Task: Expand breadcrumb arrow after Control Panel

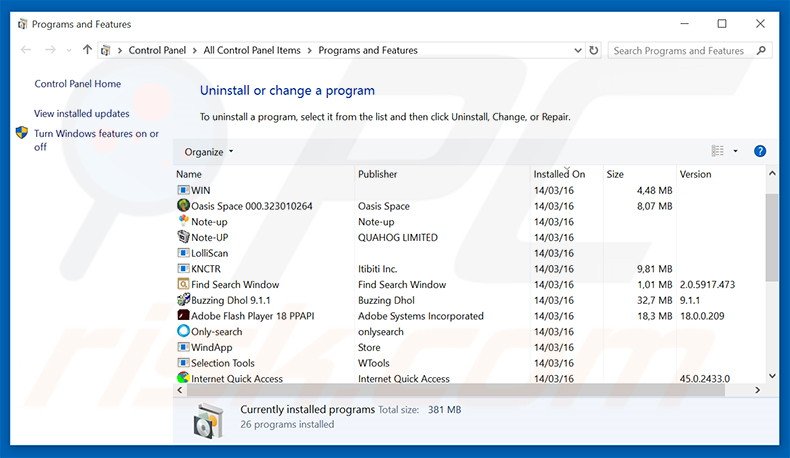Action: point(194,50)
